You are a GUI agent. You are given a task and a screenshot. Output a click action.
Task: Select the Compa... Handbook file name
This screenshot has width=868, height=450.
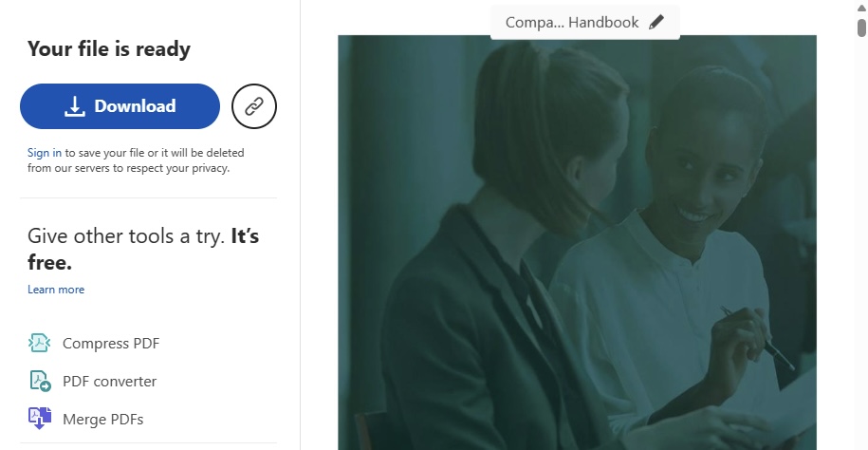tap(572, 23)
